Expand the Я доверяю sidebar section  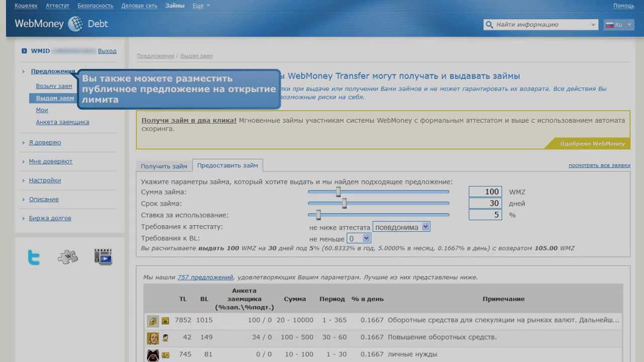pyautogui.click(x=45, y=142)
